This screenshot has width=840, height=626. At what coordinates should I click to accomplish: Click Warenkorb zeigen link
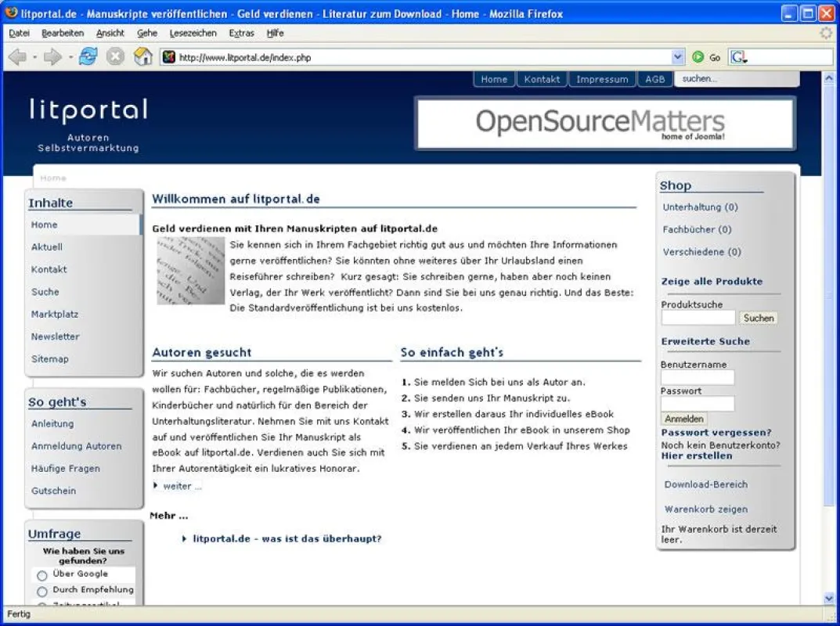coord(706,509)
